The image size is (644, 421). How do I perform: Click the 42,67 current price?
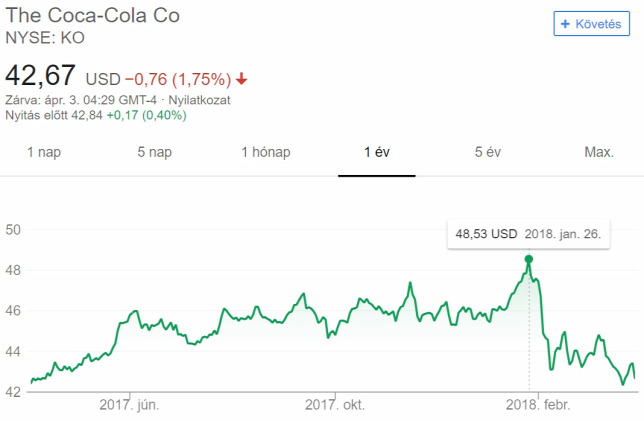click(40, 76)
